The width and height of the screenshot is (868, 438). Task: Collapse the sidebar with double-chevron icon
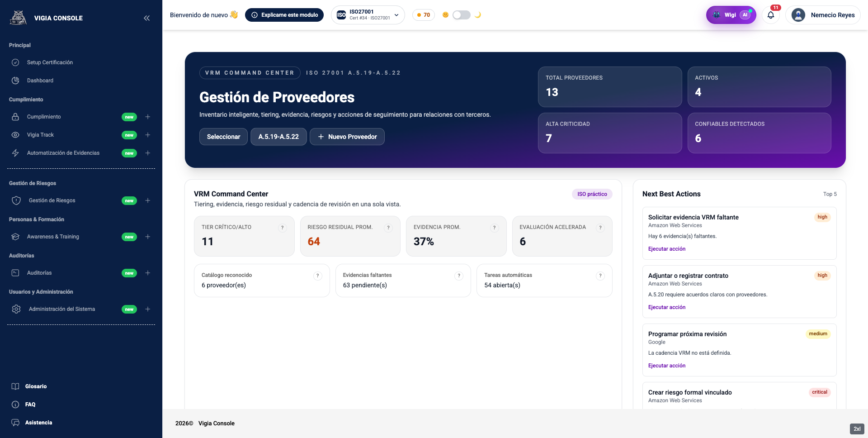(x=146, y=18)
